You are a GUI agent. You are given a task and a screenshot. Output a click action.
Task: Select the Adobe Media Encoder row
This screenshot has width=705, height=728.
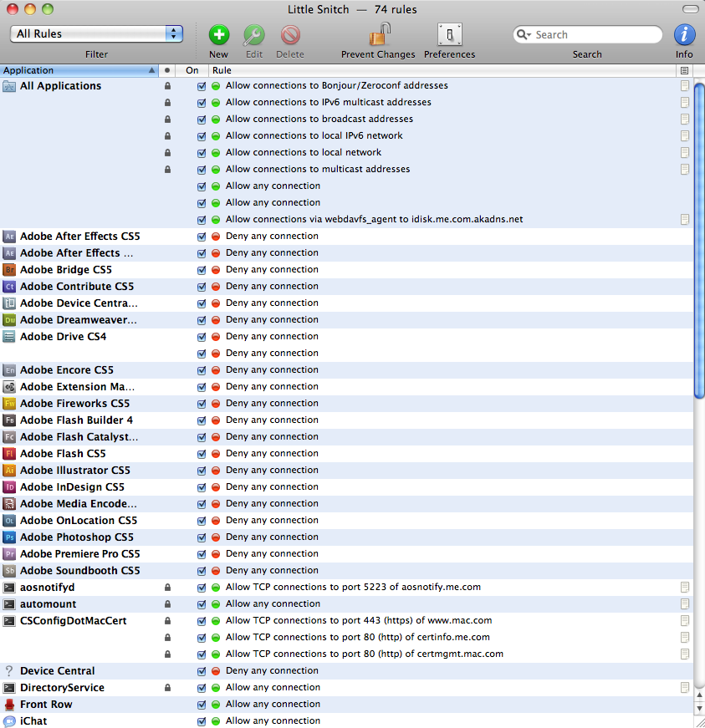[x=346, y=504]
